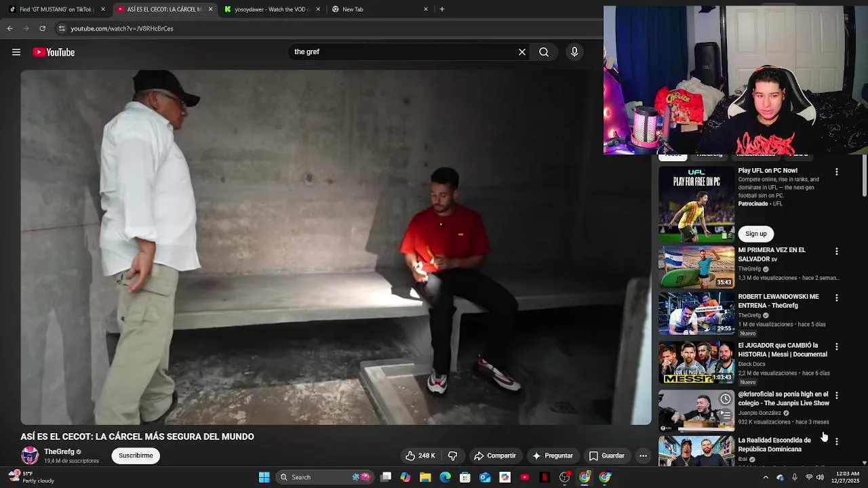
Task: Open TheGrefg channel name link
Action: tap(59, 451)
